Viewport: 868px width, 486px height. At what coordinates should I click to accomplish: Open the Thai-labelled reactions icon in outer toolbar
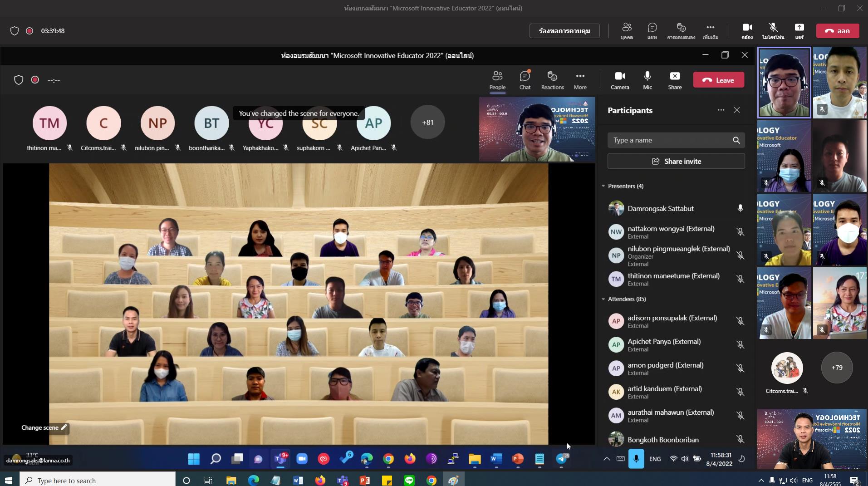coord(681,31)
